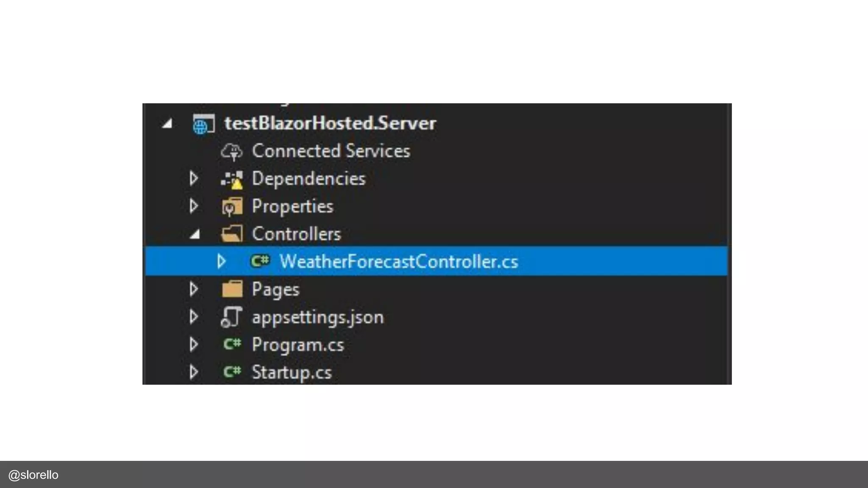868x488 pixels.
Task: Click the Connected Services cloud icon
Action: (x=231, y=152)
